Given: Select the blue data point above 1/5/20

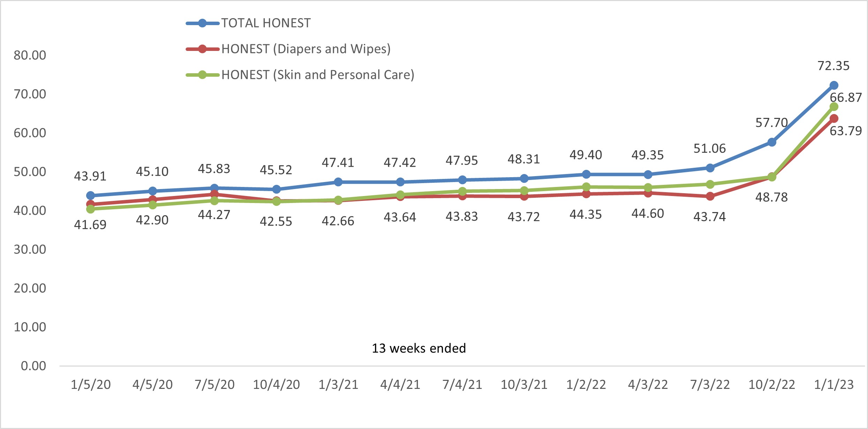Looking at the screenshot, I should click(90, 195).
